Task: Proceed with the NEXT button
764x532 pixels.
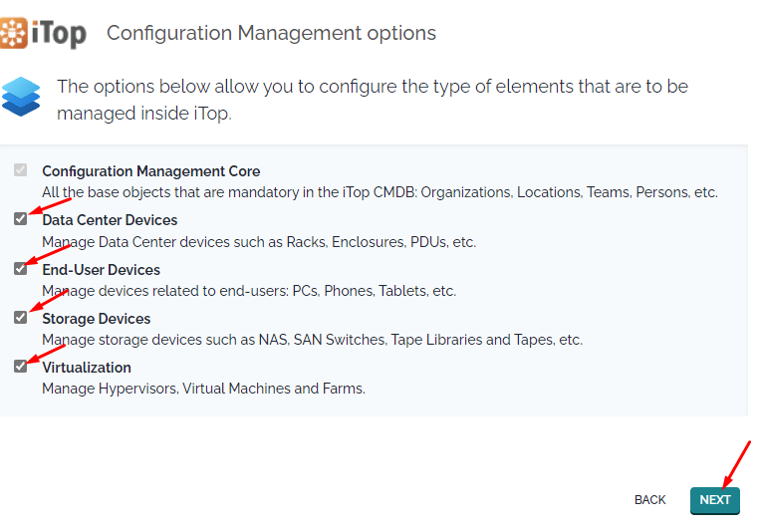Action: [715, 500]
